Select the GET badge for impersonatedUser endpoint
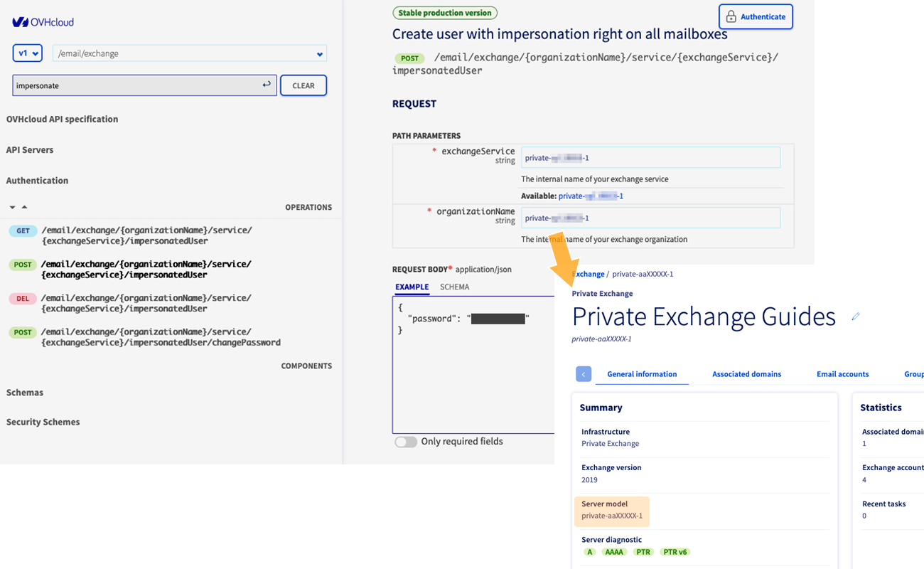 [x=22, y=230]
